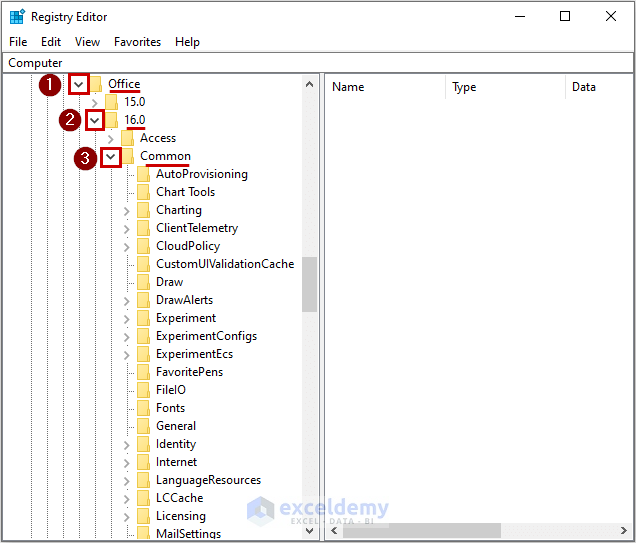Expand the Experiment key arrow
636x543 pixels.
pos(127,319)
